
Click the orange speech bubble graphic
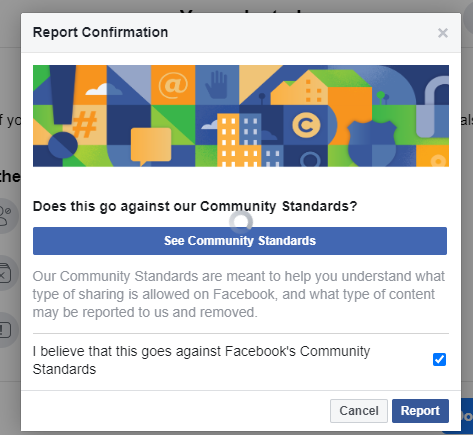(151, 146)
